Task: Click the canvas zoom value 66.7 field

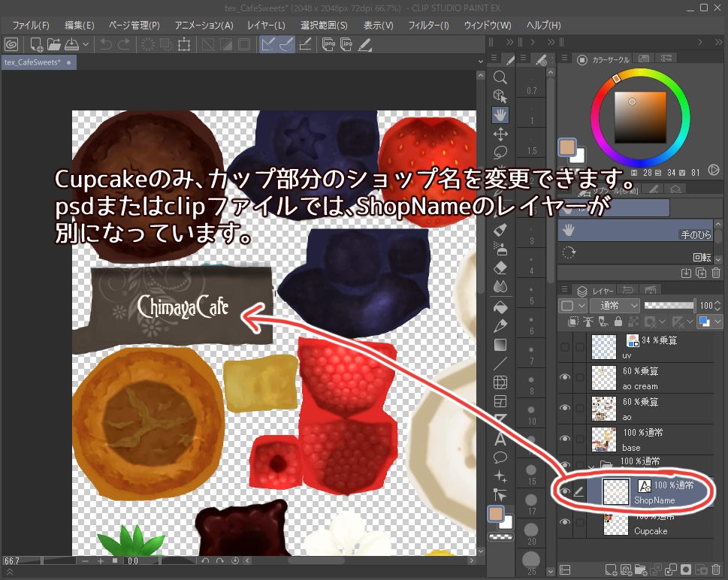Action: (x=21, y=561)
